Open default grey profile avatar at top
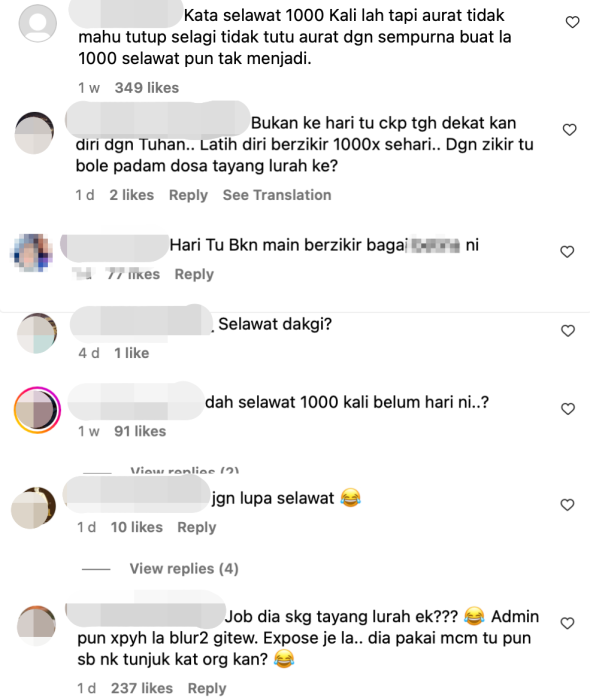The width and height of the screenshot is (590, 698). click(37, 23)
